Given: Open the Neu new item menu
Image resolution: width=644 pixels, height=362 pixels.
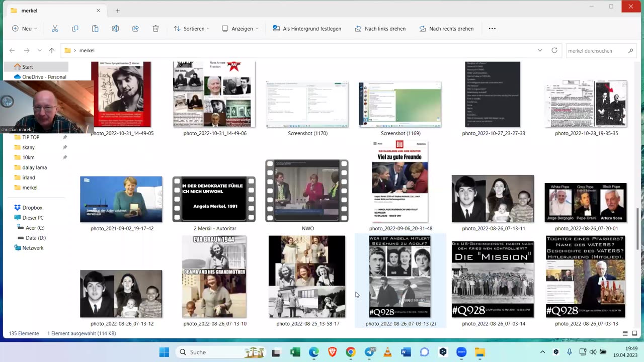Looking at the screenshot, I should click(24, 29).
